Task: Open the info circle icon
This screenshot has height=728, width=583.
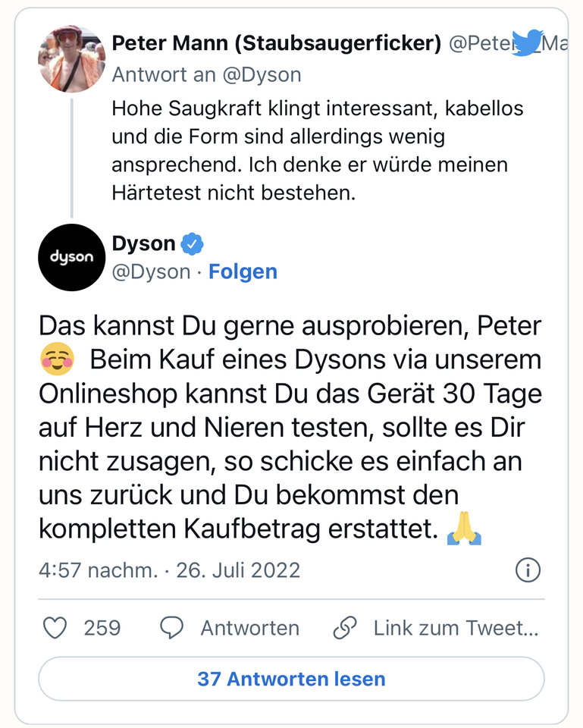Action: 528,570
